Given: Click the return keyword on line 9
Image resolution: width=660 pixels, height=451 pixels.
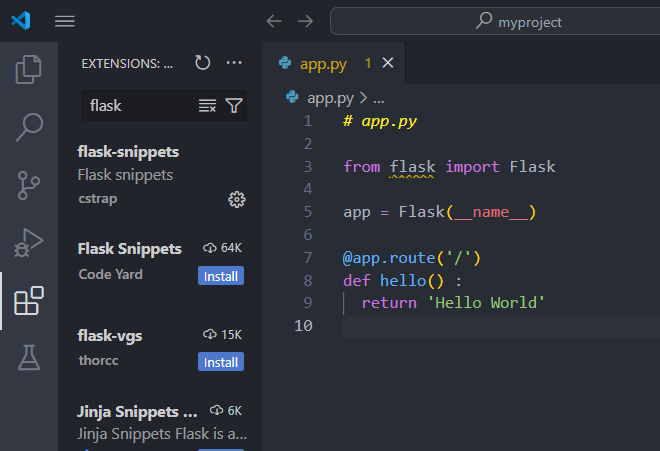Looking at the screenshot, I should coord(389,303).
